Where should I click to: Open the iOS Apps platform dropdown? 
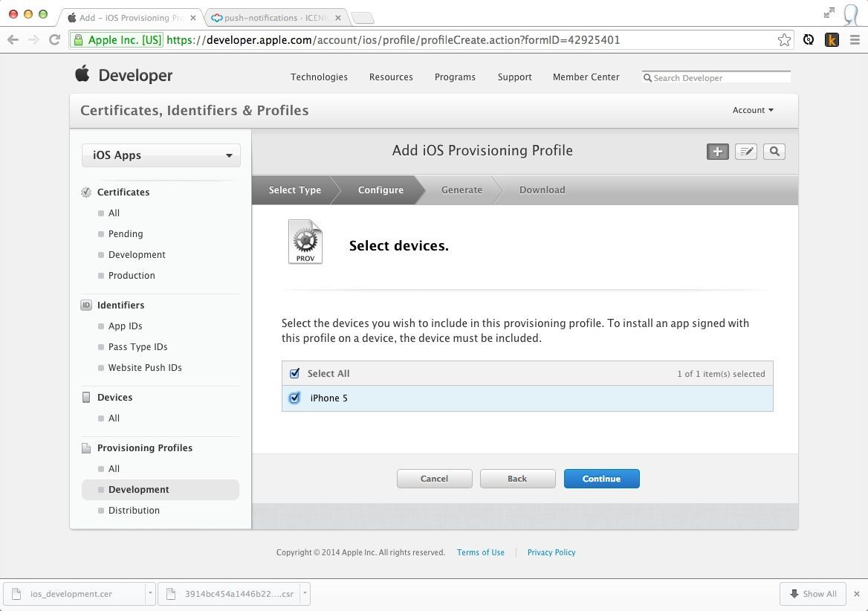(161, 155)
